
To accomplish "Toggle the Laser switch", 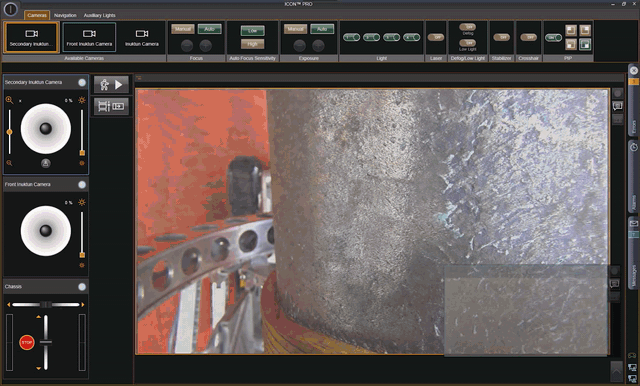I will pos(436,37).
